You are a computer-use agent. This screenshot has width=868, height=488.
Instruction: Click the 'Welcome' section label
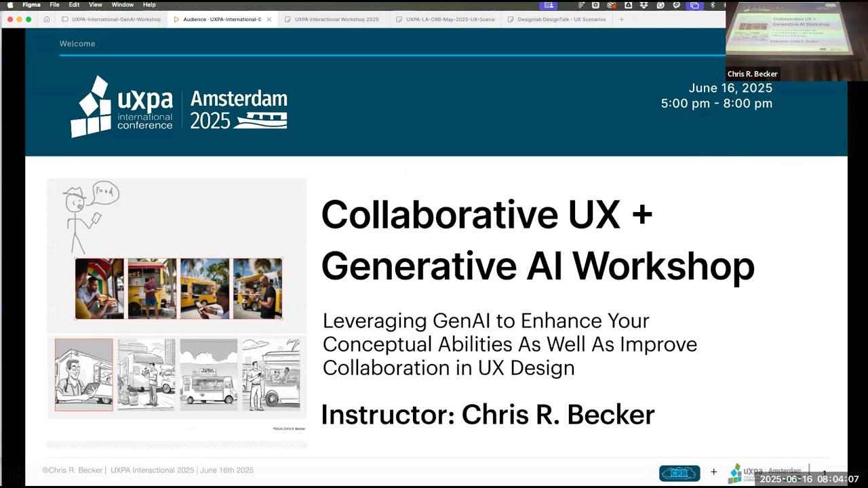click(77, 43)
